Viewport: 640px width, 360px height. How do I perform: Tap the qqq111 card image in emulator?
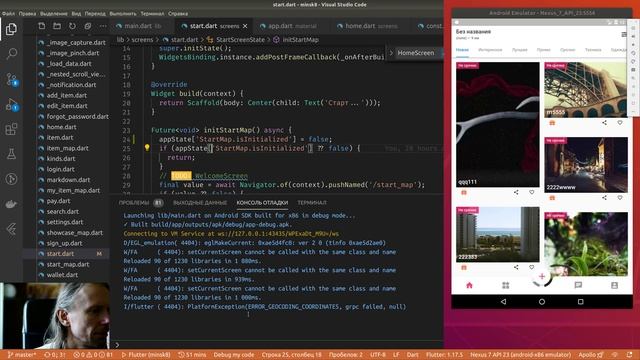[x=498, y=124]
